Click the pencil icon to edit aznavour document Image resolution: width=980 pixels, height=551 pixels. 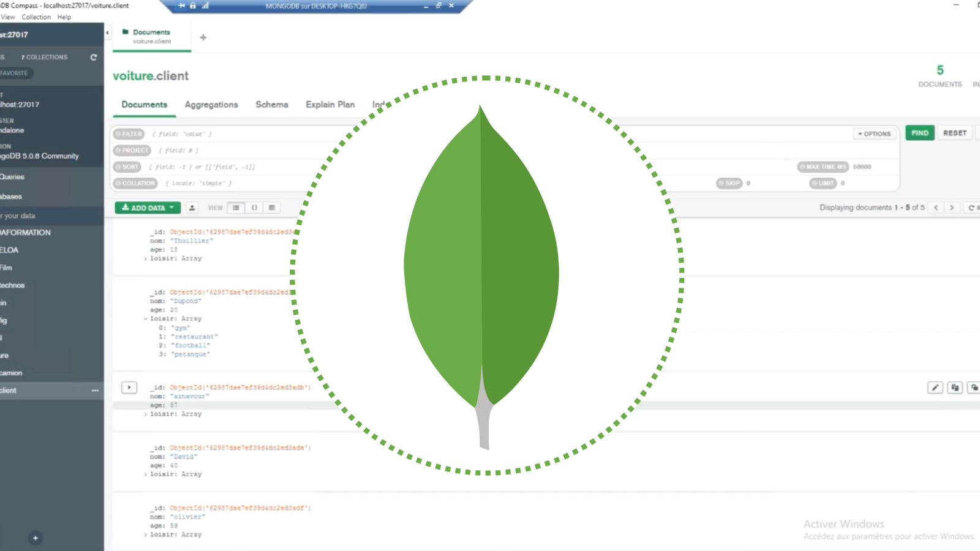click(935, 388)
